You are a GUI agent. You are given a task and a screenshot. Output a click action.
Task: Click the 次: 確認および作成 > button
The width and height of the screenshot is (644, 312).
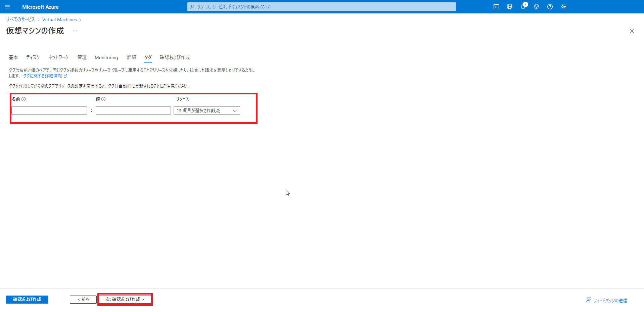click(x=125, y=300)
